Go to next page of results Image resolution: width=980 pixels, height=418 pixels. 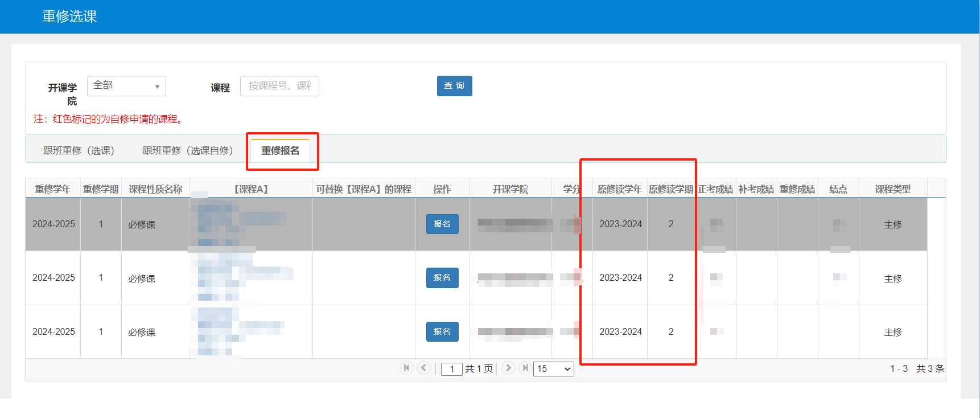coord(508,368)
